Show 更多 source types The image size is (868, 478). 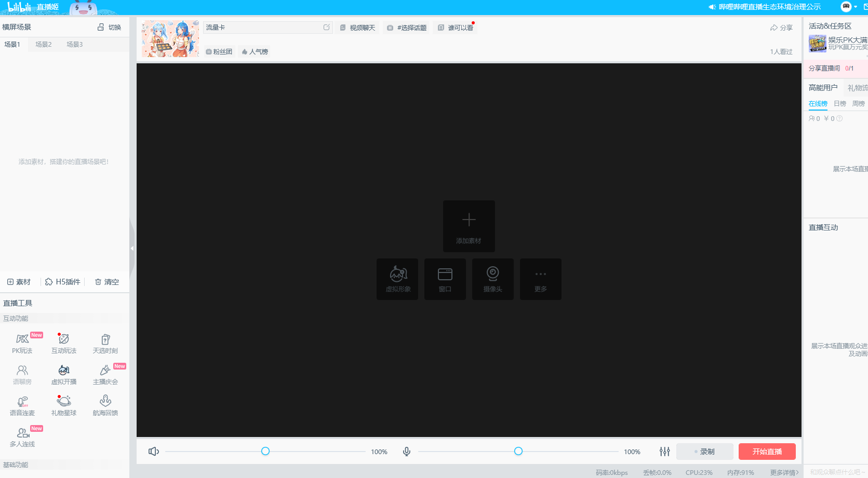click(x=541, y=279)
